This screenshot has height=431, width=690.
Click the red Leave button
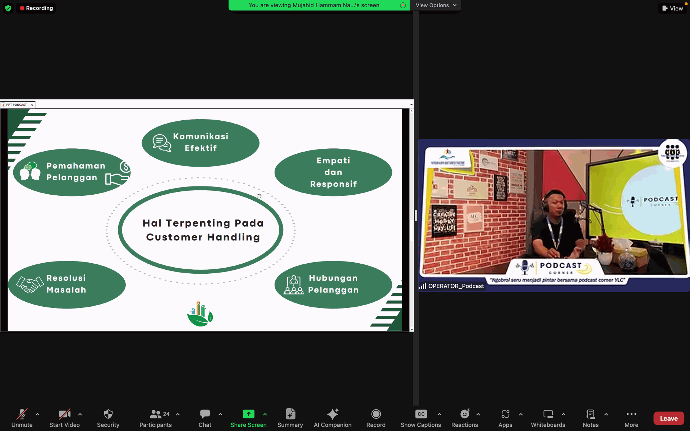(x=668, y=418)
